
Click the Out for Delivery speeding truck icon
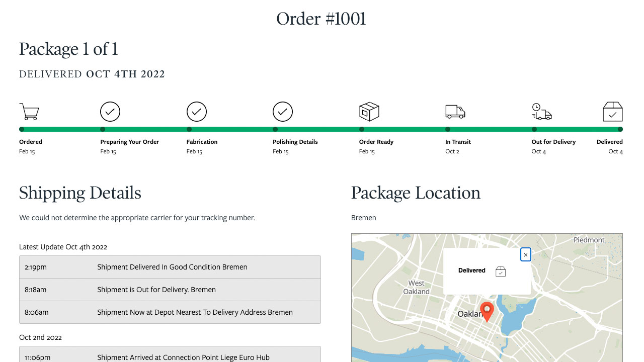click(541, 112)
